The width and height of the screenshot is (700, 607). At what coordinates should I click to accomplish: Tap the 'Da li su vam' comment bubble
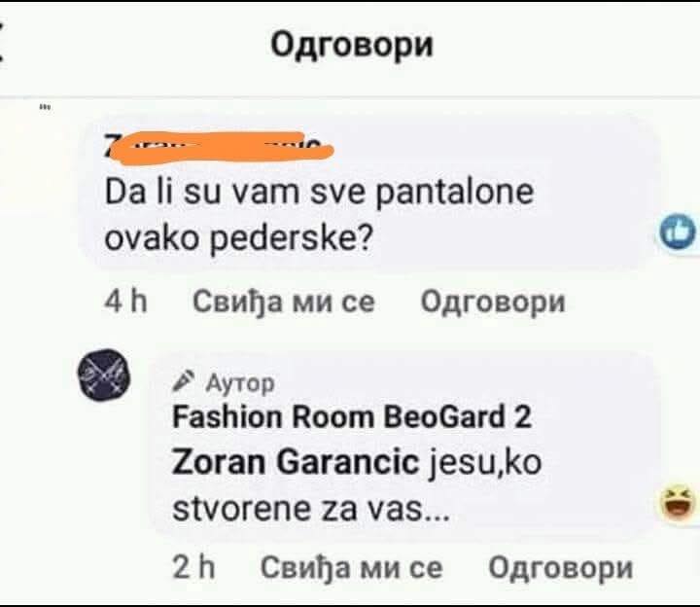(368, 192)
